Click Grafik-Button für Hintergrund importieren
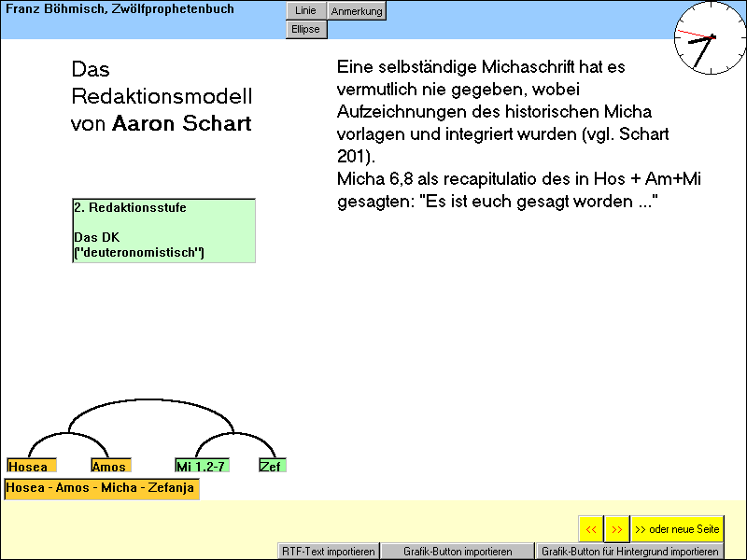The image size is (747, 560). coord(629,552)
